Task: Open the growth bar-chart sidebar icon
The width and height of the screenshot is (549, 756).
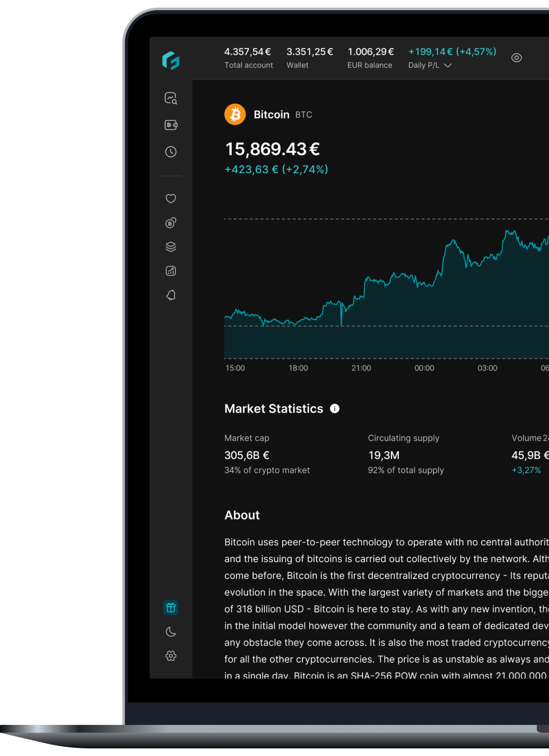Action: click(x=171, y=271)
